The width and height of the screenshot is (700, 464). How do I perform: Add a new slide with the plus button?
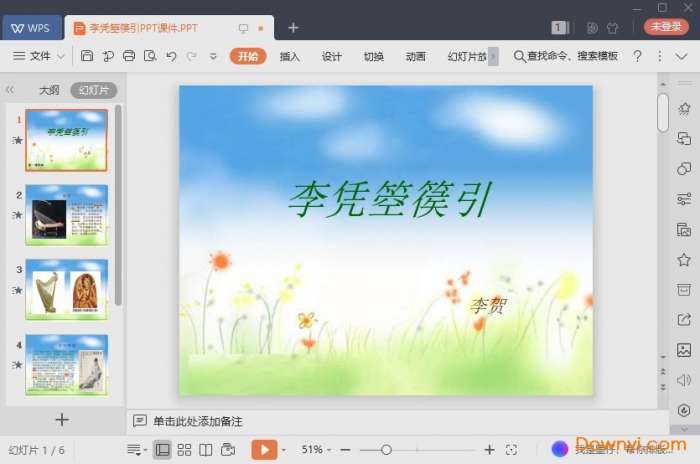[62, 420]
